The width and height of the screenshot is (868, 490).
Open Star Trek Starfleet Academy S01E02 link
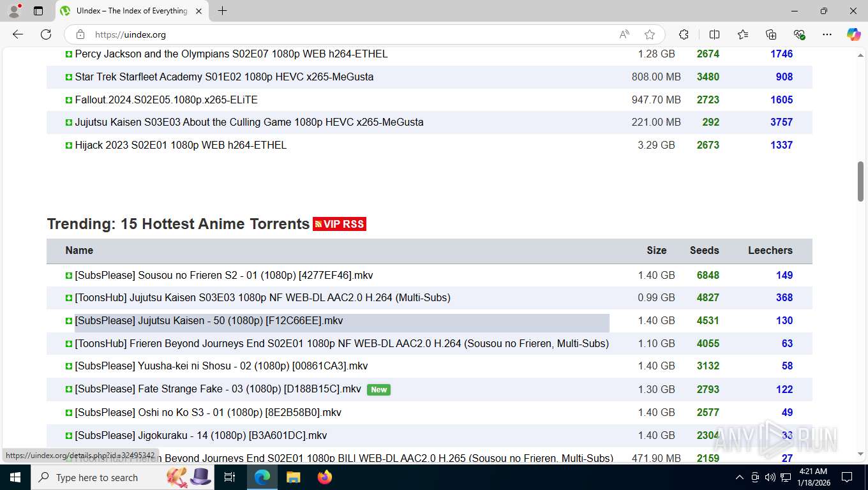click(x=224, y=77)
